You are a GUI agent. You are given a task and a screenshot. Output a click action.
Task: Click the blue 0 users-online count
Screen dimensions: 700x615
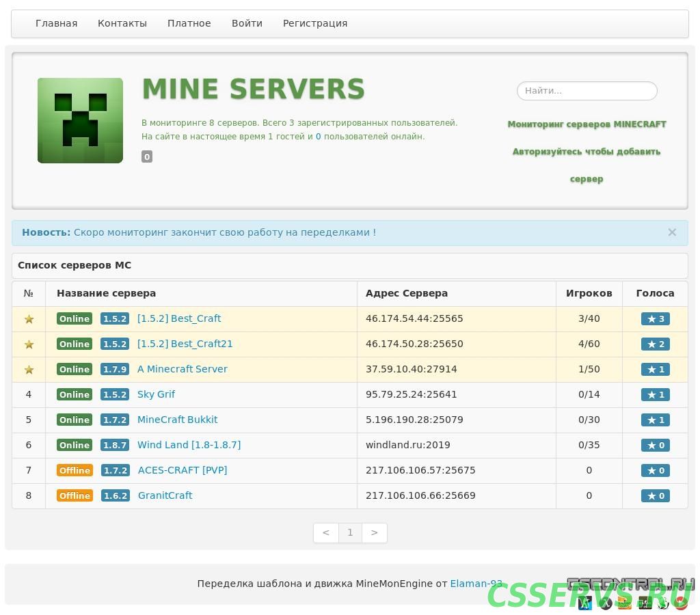click(x=319, y=137)
